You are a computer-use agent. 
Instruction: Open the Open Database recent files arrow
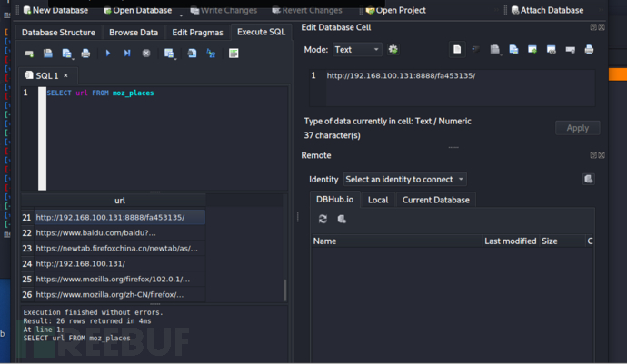pyautogui.click(x=180, y=13)
